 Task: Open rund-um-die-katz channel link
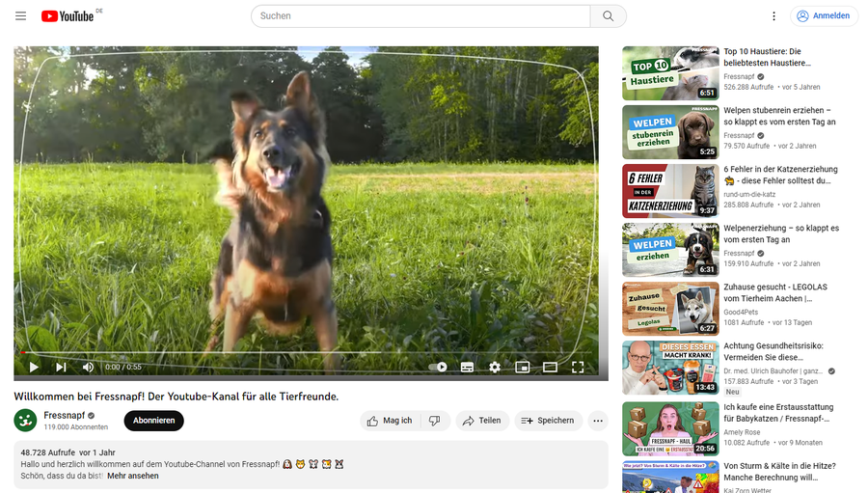tap(749, 195)
